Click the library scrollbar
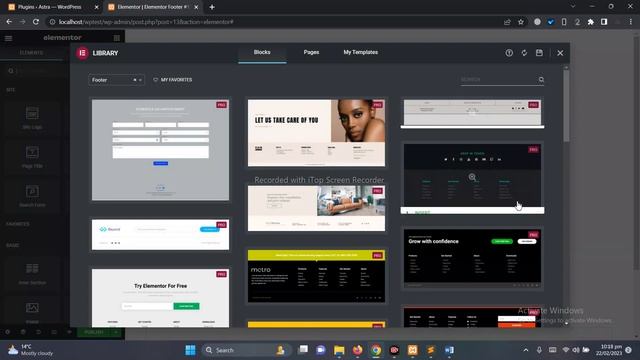Image resolution: width=640 pixels, height=360 pixels. coord(566,106)
